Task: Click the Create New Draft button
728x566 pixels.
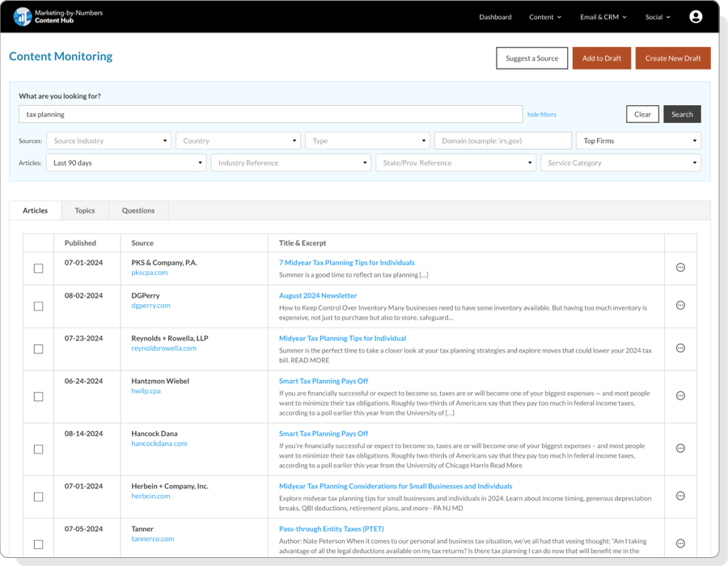Action: (673, 58)
